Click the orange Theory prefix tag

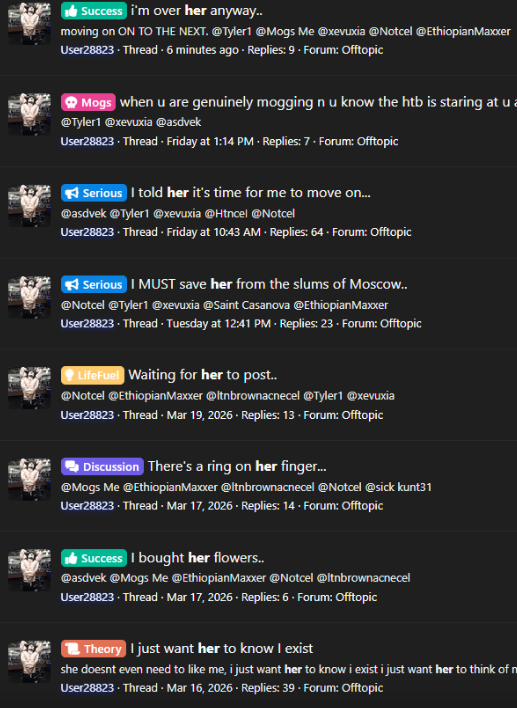pyautogui.click(x=93, y=649)
